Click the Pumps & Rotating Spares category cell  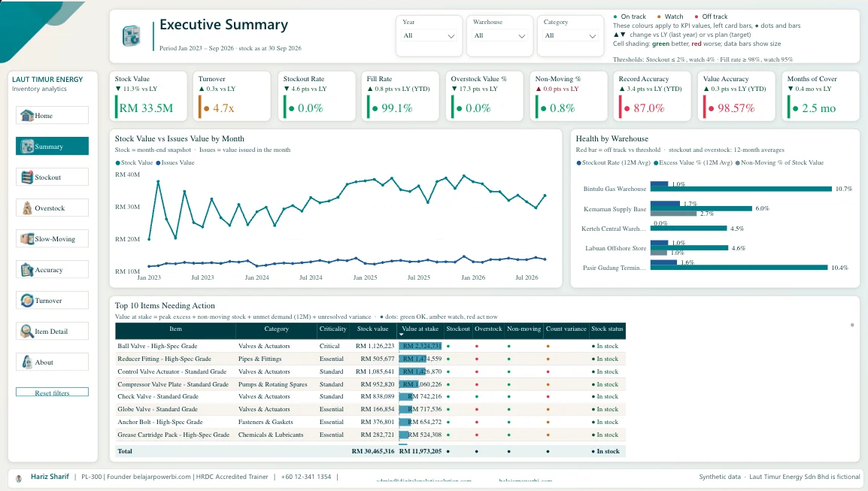273,384
